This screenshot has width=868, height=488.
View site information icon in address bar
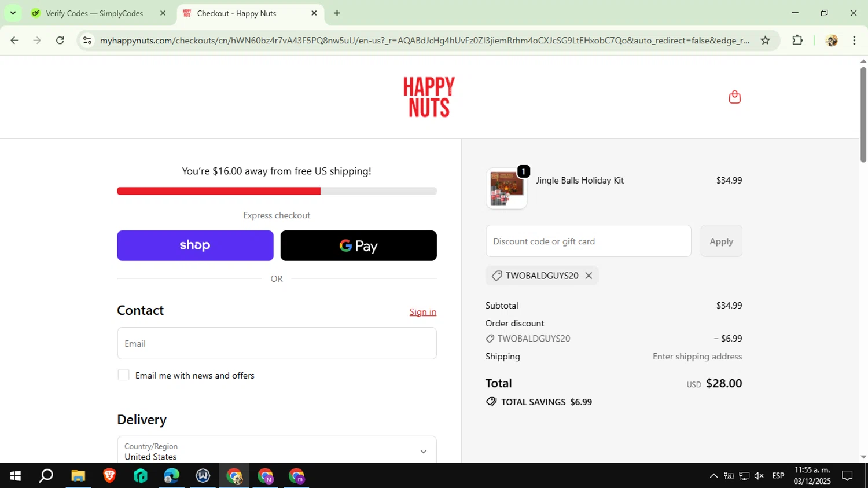[87, 40]
